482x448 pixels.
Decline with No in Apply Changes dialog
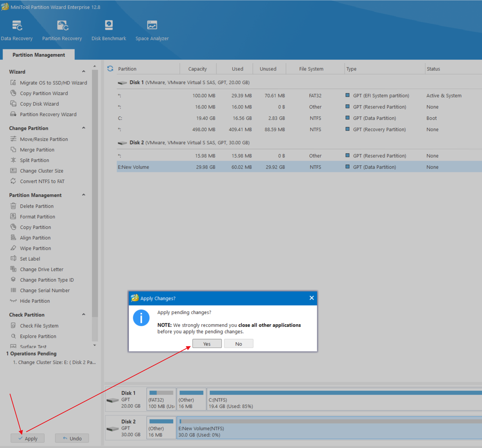click(x=239, y=344)
